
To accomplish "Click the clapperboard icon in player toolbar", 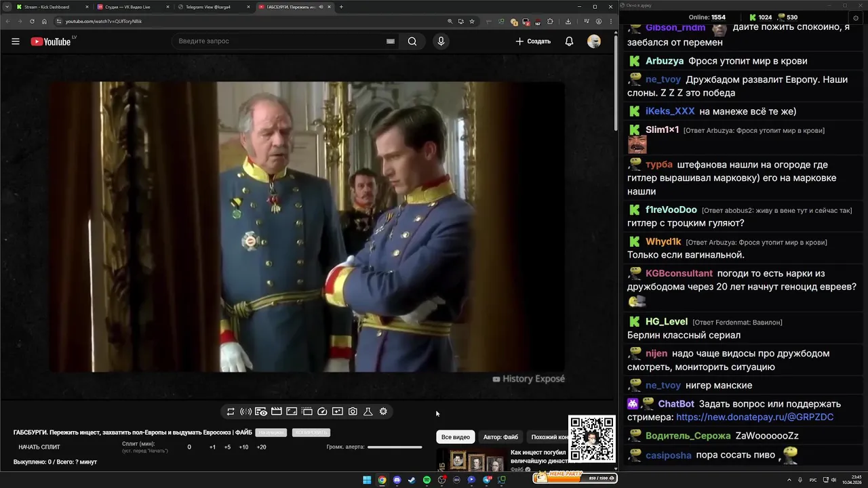I will click(x=277, y=411).
